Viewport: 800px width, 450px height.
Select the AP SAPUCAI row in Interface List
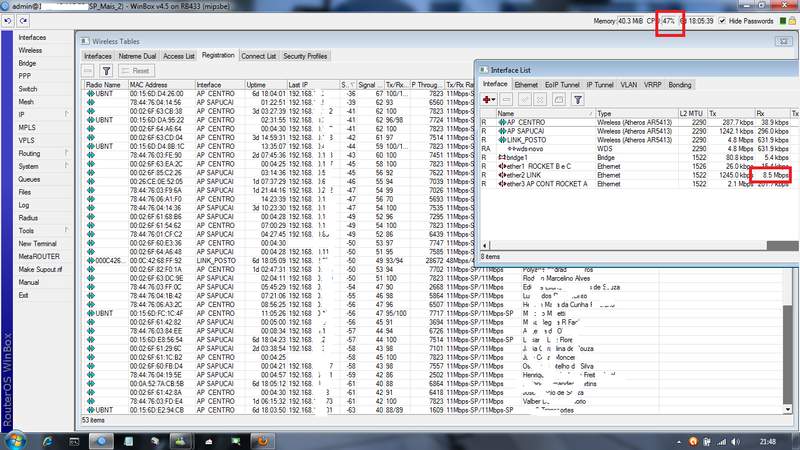638,131
